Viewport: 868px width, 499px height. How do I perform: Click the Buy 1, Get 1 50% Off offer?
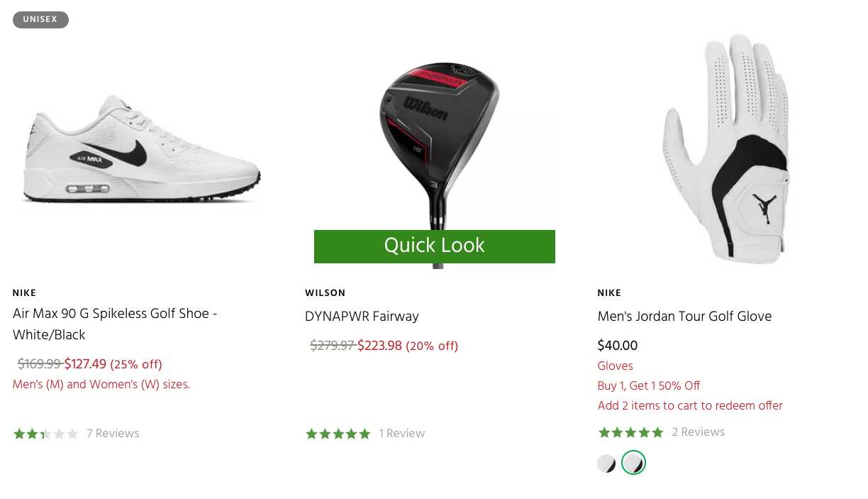point(649,386)
